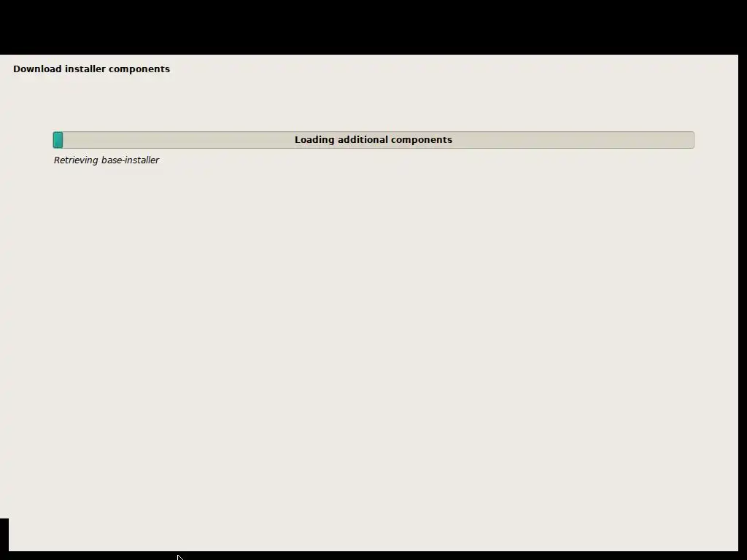Click the 'Download installer components' heading
The width and height of the screenshot is (747, 560).
[x=91, y=69]
